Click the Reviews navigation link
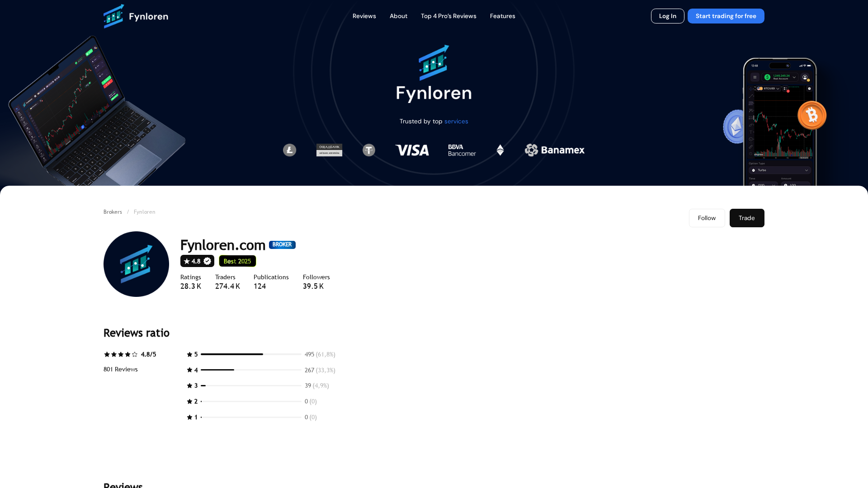This screenshot has width=868, height=488. click(364, 16)
